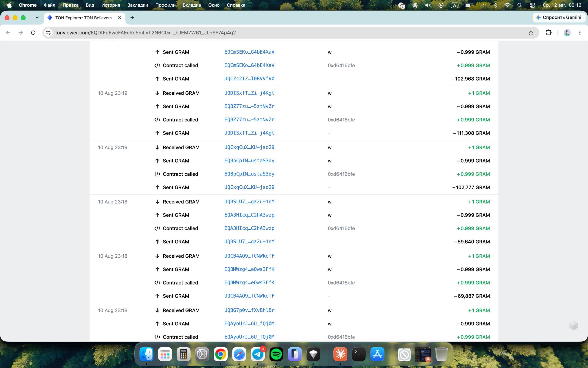Open keyboard input source A in menu bar
The height and width of the screenshot is (368, 588).
[454, 5]
